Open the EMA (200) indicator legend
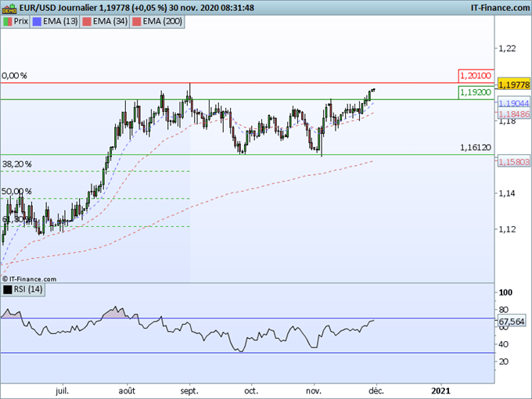This screenshot has width=532, height=399. click(157, 22)
